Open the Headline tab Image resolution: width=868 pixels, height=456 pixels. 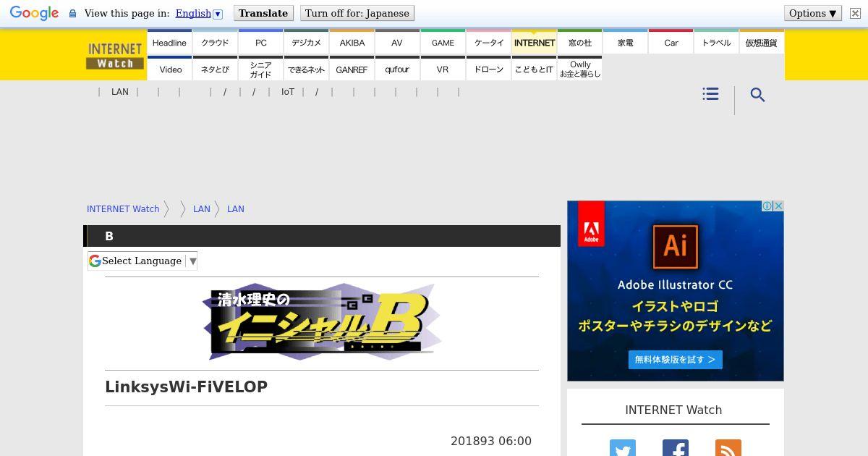(x=169, y=42)
